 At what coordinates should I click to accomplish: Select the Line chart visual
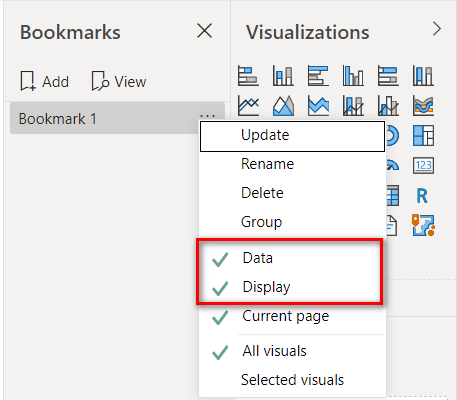[248, 105]
